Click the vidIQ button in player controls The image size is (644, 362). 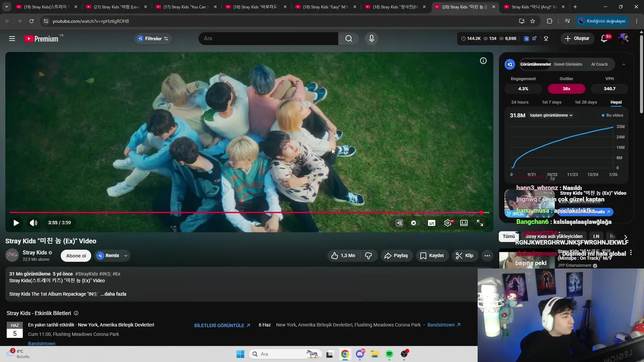tap(399, 223)
